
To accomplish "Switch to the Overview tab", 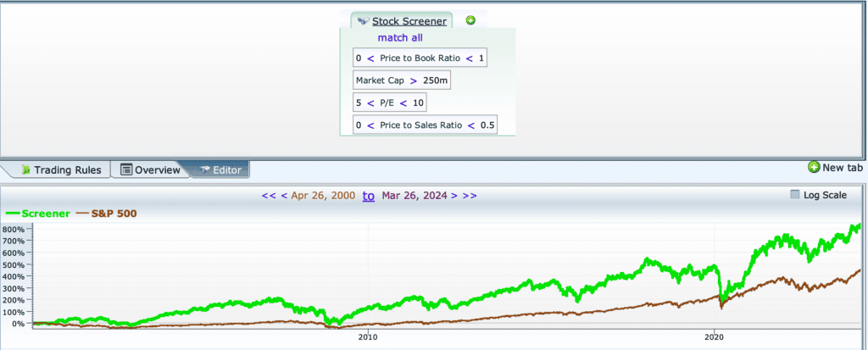I will click(x=157, y=170).
